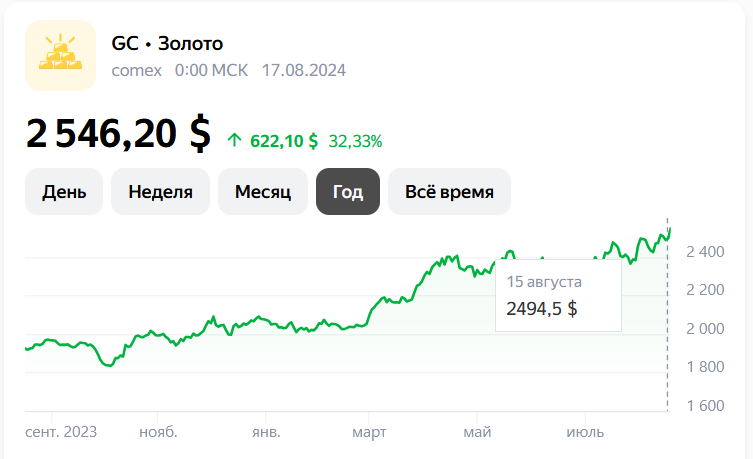Click the green upward arrow icon
Screen dimensions: 753x459
click(x=234, y=141)
